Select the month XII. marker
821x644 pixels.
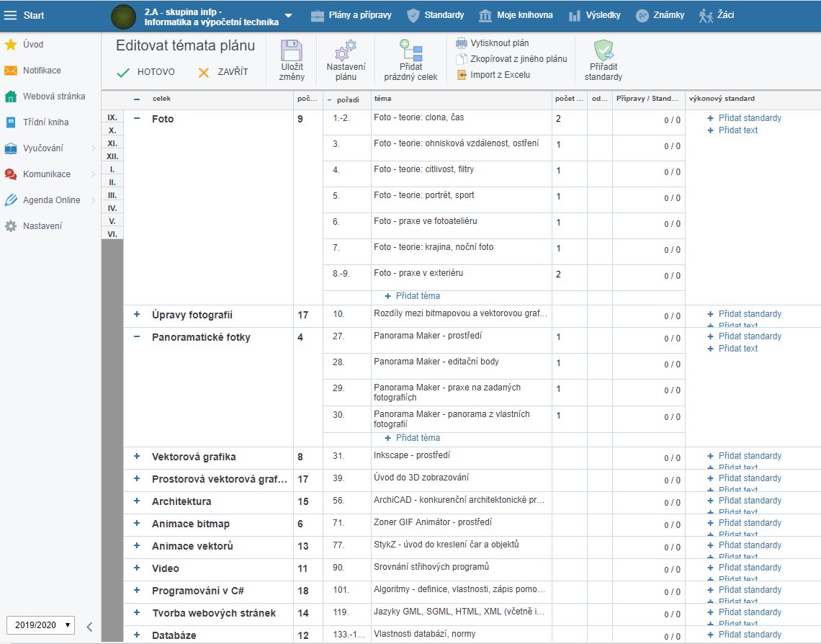[x=112, y=156]
